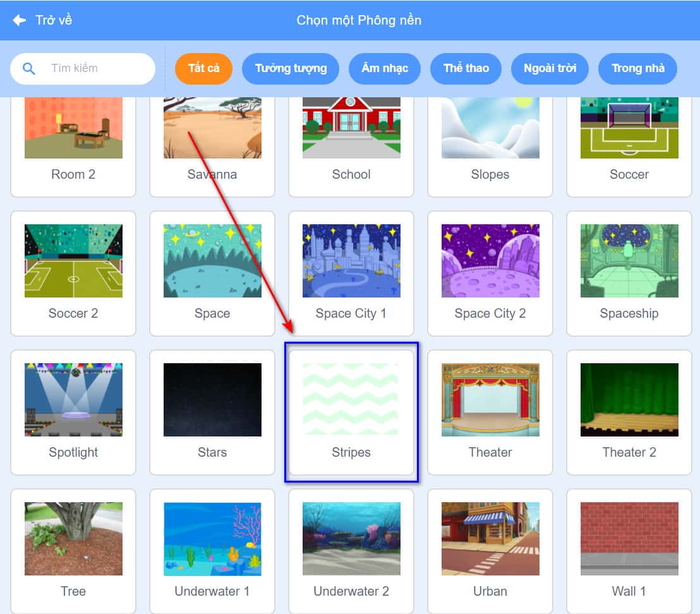This screenshot has width=700, height=614.
Task: Type in the Tìm kiếm search field
Action: pos(95,68)
